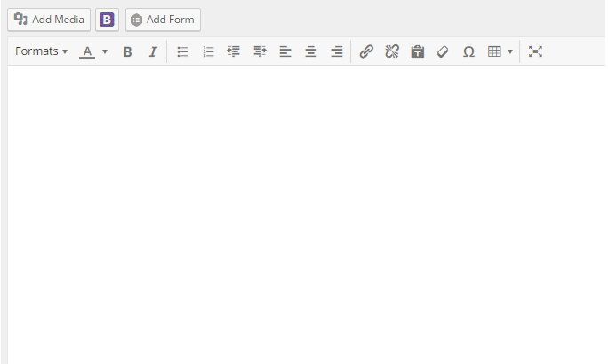Apply the current text color

pos(87,51)
